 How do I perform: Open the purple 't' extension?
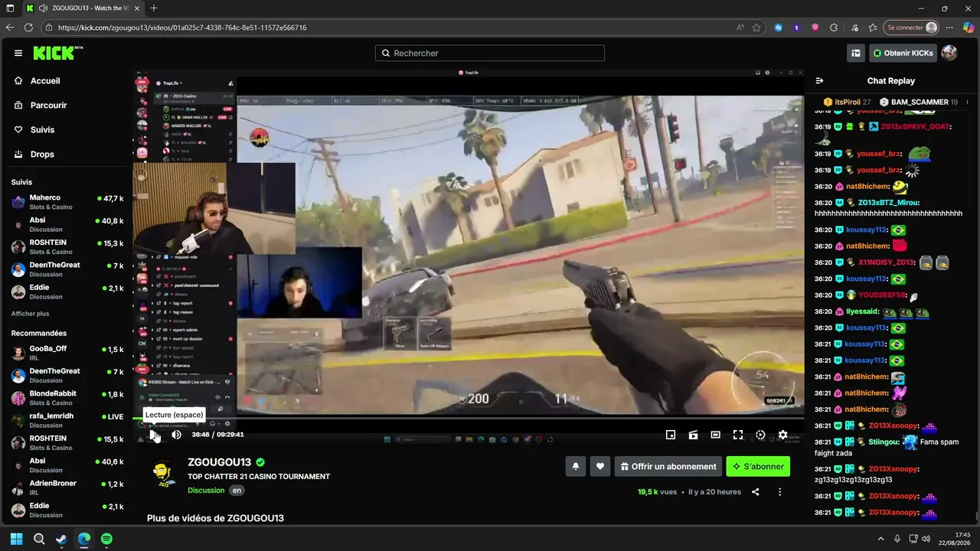point(797,28)
